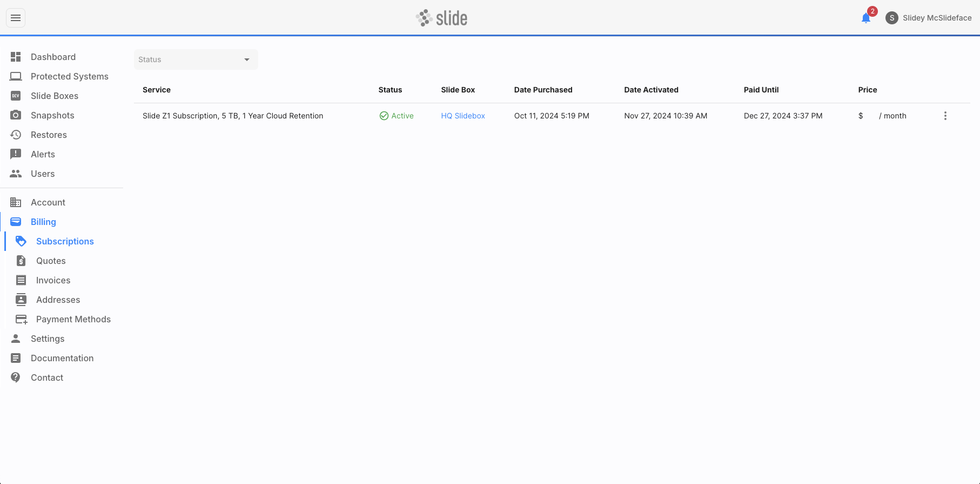Viewport: 980px width, 484px height.
Task: Open the Alerts page
Action: (43, 154)
